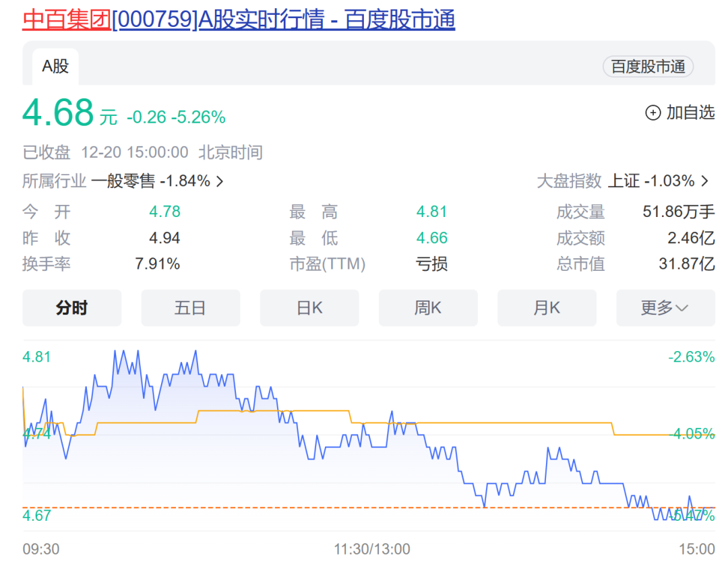
Task: Open the 中百集团[000759]A股实时行情 title link
Action: coord(239,20)
